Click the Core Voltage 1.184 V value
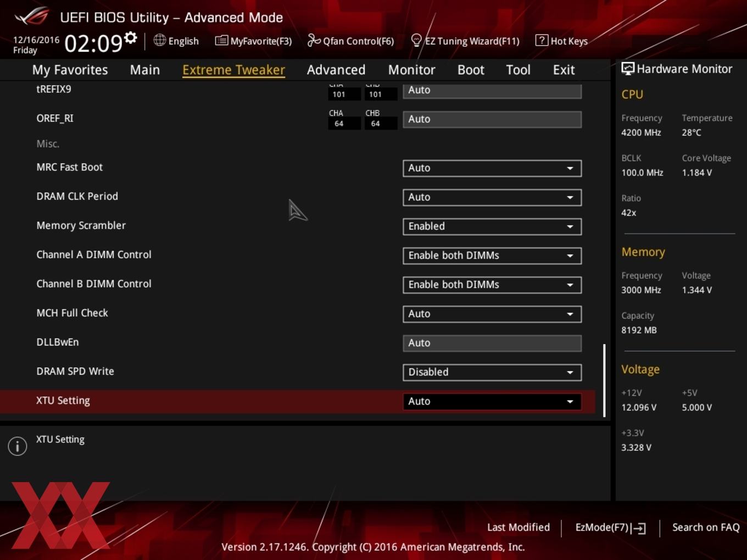 click(696, 172)
